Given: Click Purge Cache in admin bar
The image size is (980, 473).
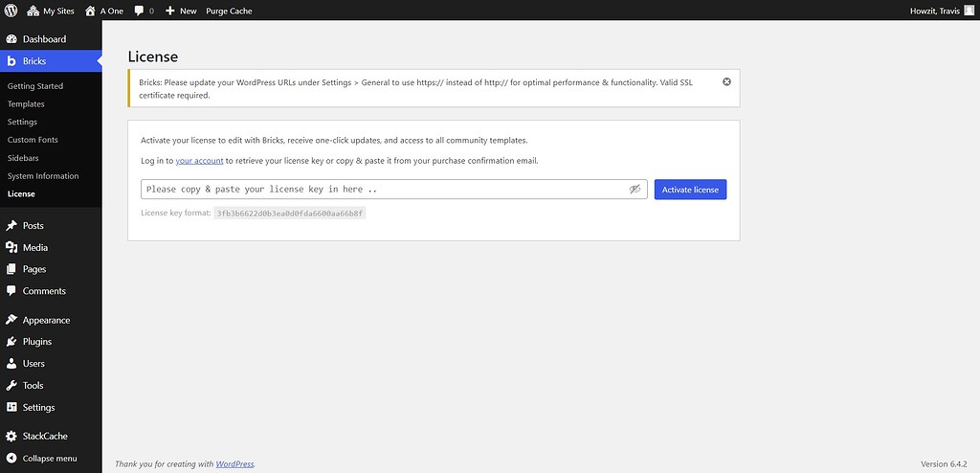Looking at the screenshot, I should (229, 11).
